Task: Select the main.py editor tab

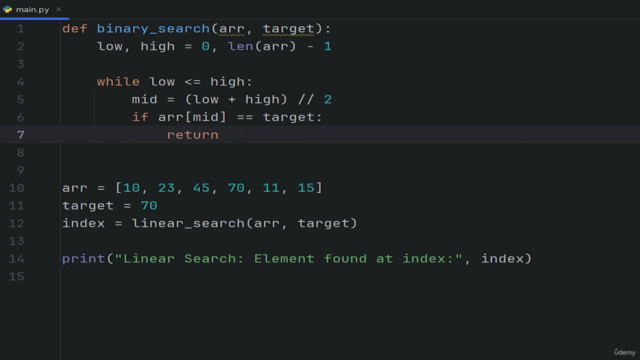Action: pyautogui.click(x=33, y=9)
